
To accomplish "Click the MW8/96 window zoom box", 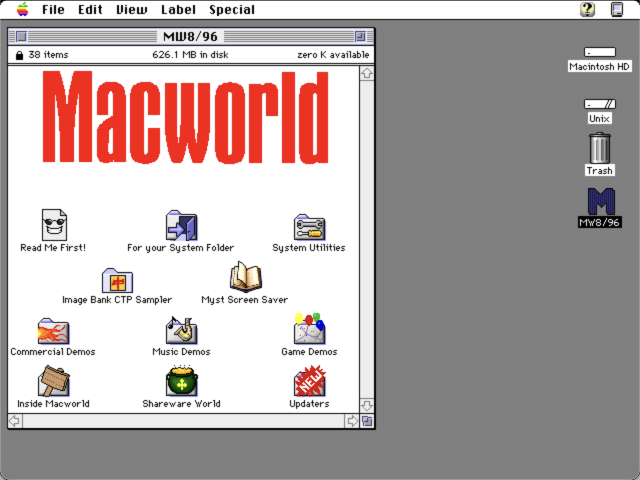I will [360, 36].
